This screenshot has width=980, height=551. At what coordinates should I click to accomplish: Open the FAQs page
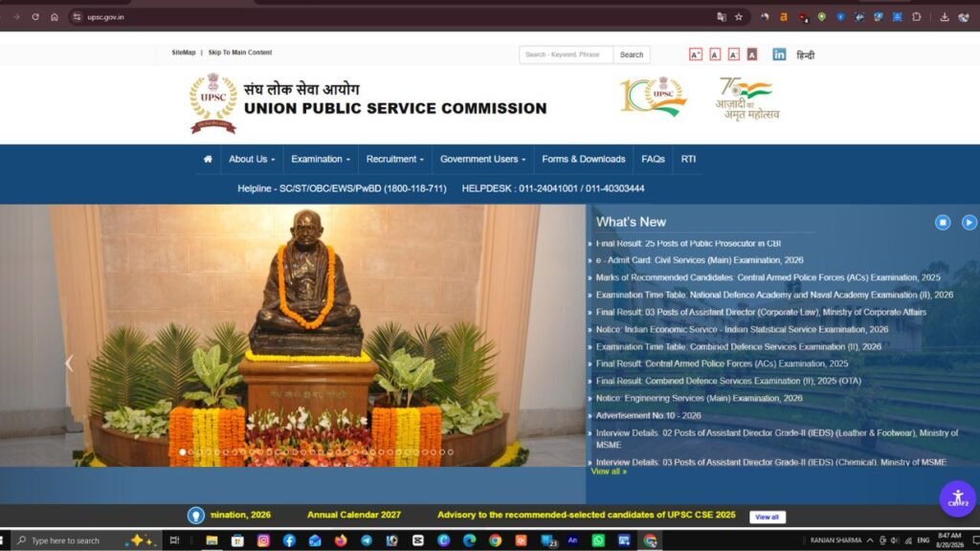pyautogui.click(x=653, y=160)
